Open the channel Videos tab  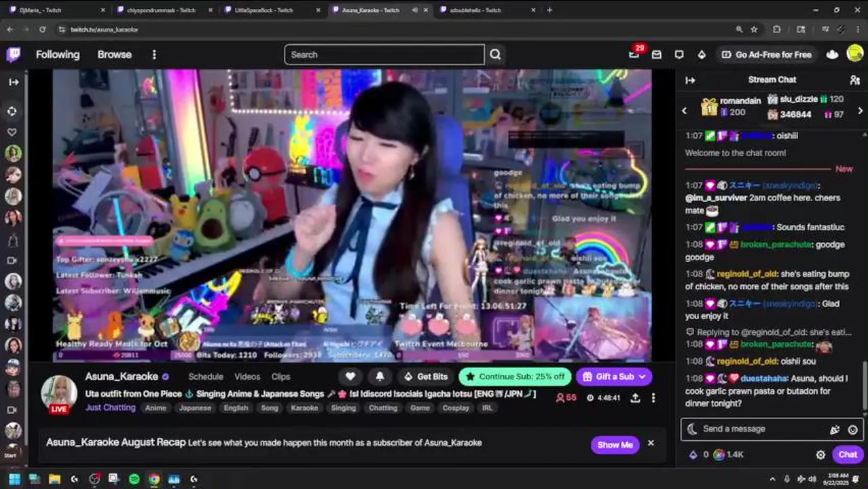tap(247, 376)
